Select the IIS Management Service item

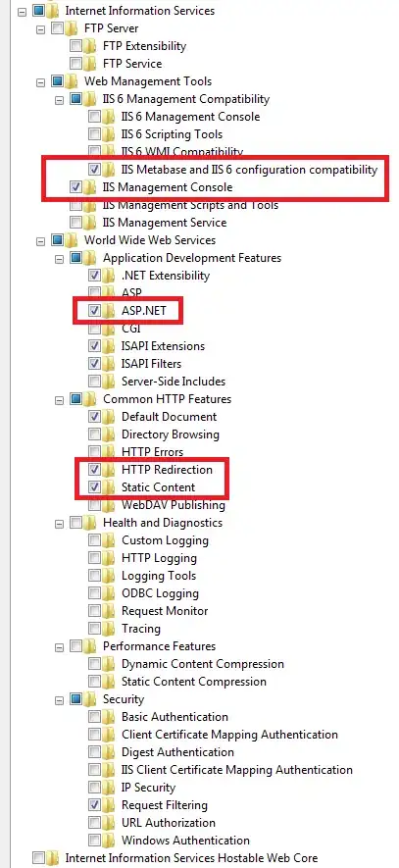[165, 223]
